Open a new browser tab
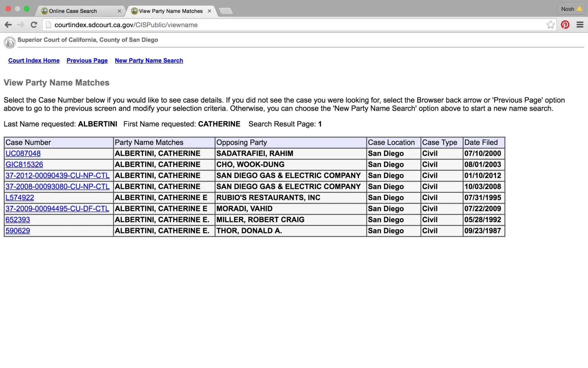Viewport: 588px width, 368px height. coord(226,11)
